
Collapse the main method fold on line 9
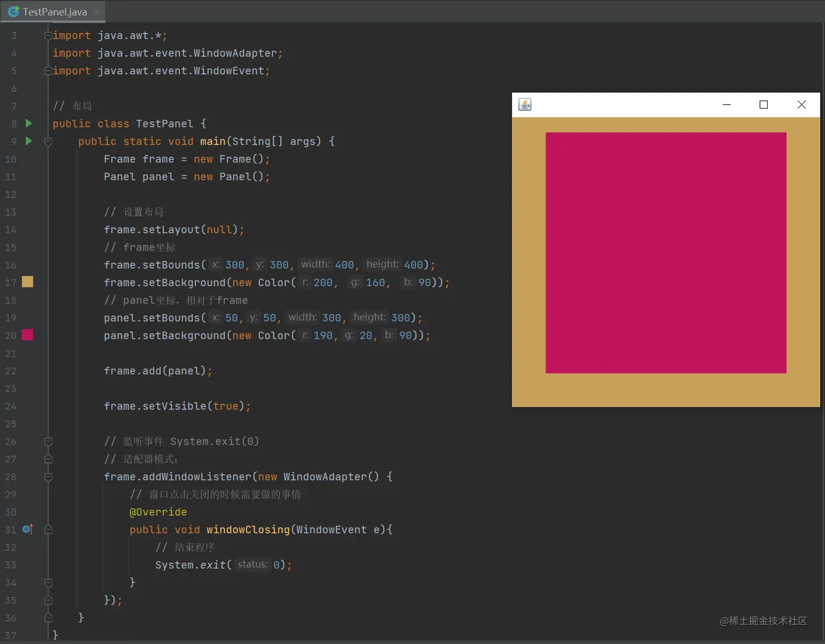[48, 141]
